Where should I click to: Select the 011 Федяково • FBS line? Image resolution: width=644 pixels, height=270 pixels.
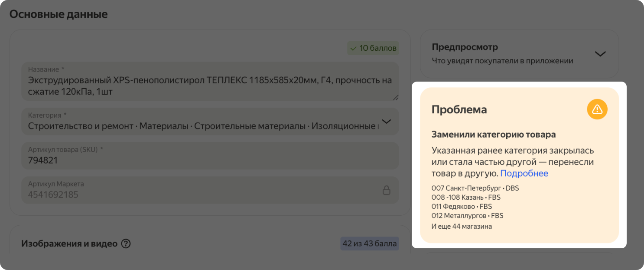click(x=462, y=207)
